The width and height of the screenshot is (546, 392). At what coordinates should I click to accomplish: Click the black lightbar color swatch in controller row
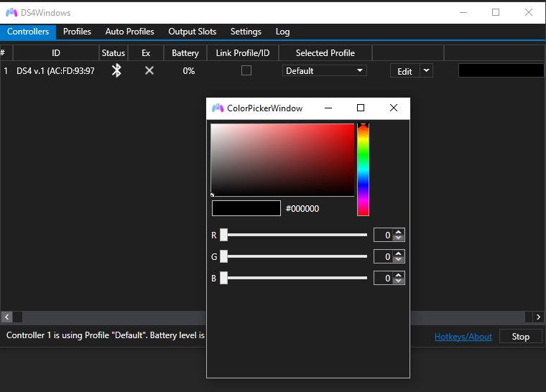tap(501, 70)
